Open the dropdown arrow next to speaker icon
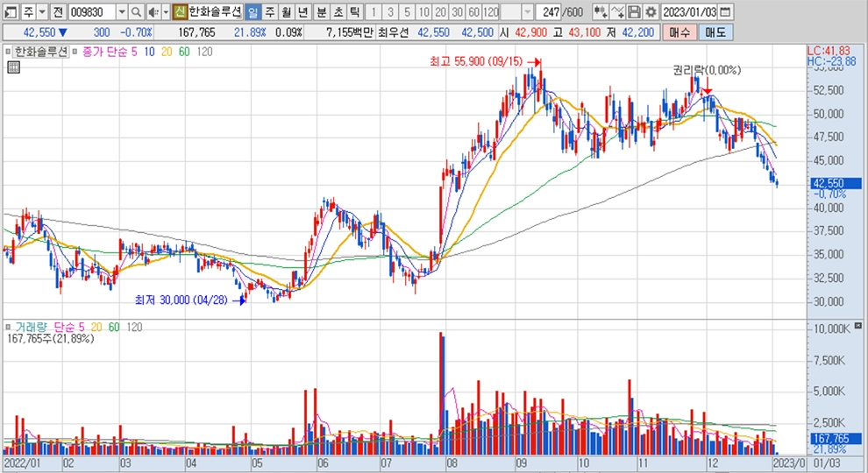This screenshot has height=473, width=868. point(165,12)
